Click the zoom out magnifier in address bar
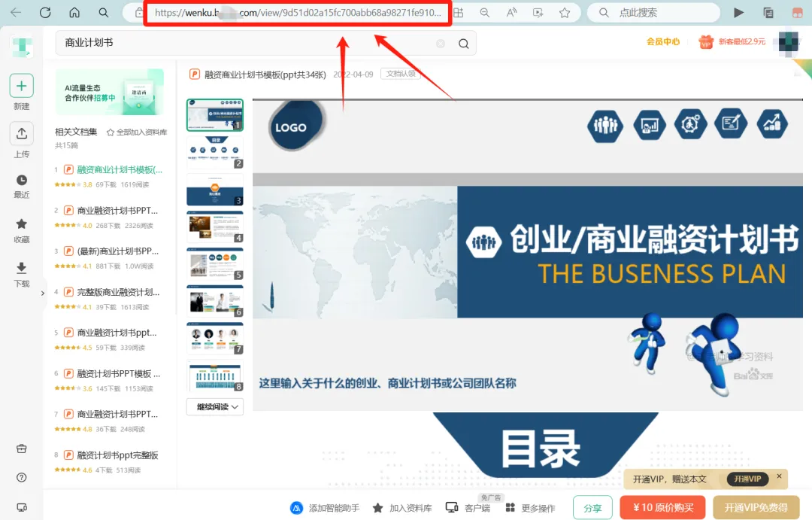 485,13
